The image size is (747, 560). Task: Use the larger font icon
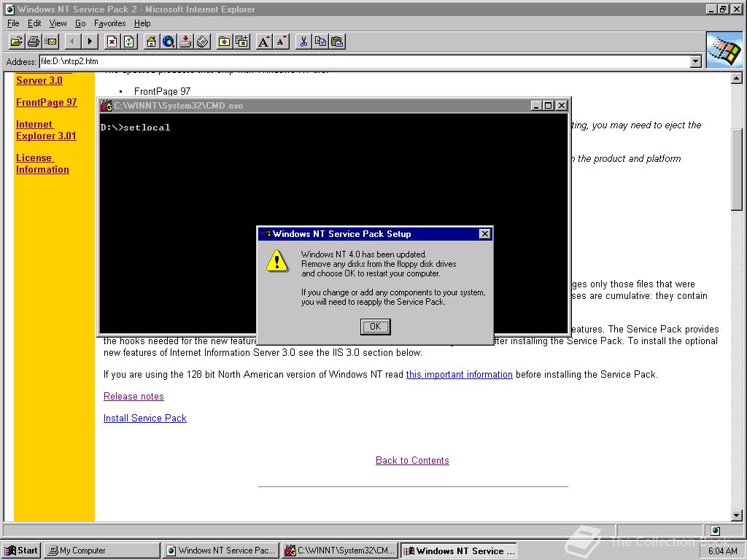point(263,42)
